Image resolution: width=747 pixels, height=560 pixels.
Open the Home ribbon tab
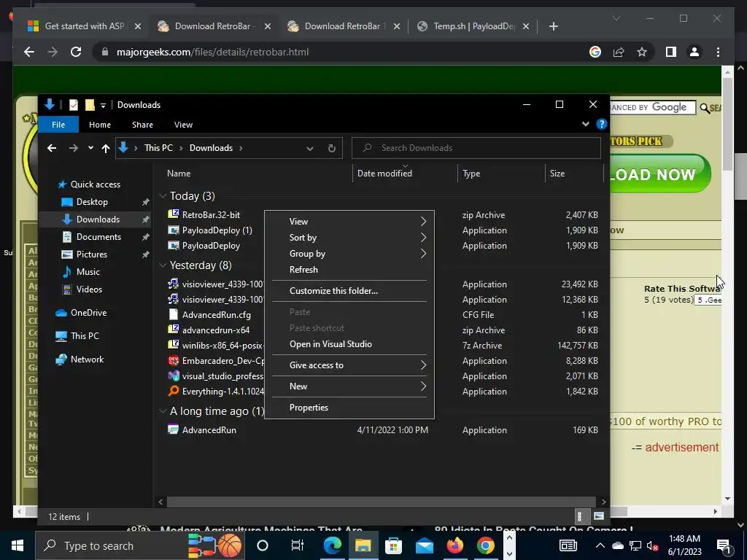(x=99, y=125)
